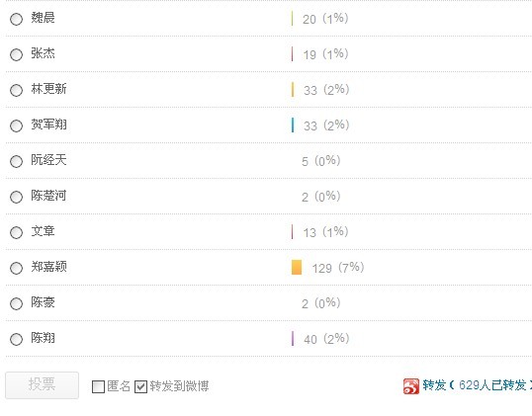This screenshot has height=416, width=532.
Task: Click the 129 (7%) vote count text
Action: [338, 268]
